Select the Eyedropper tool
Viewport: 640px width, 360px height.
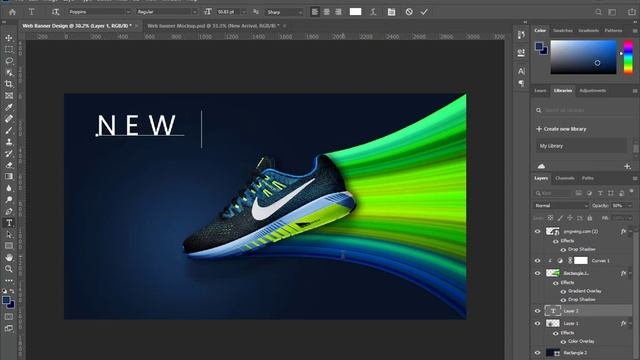(9, 107)
